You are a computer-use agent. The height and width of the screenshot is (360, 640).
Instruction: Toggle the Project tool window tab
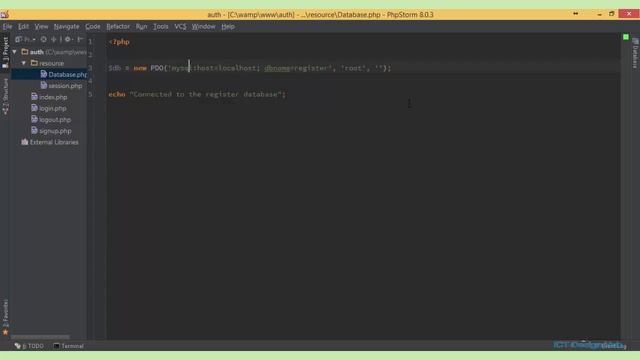[x=5, y=52]
